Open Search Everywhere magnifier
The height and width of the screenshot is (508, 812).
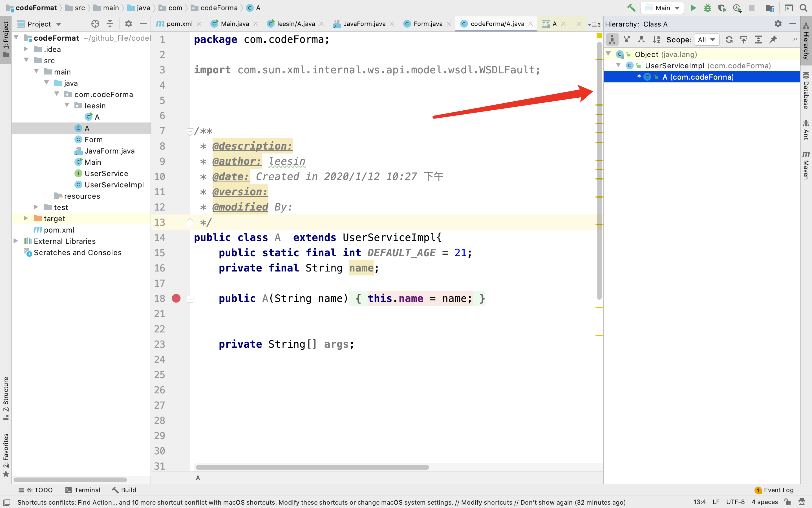[x=803, y=8]
